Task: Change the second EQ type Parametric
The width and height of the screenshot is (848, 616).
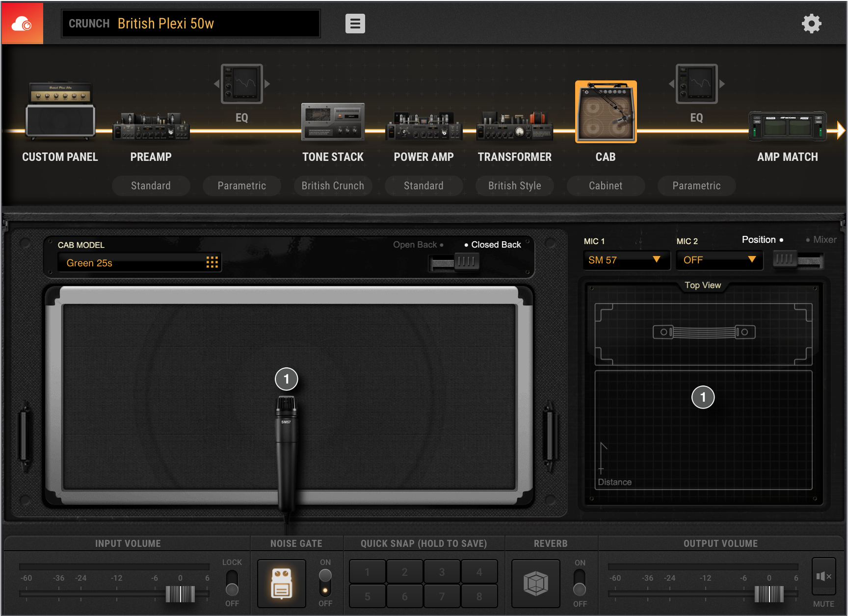Action: click(696, 186)
